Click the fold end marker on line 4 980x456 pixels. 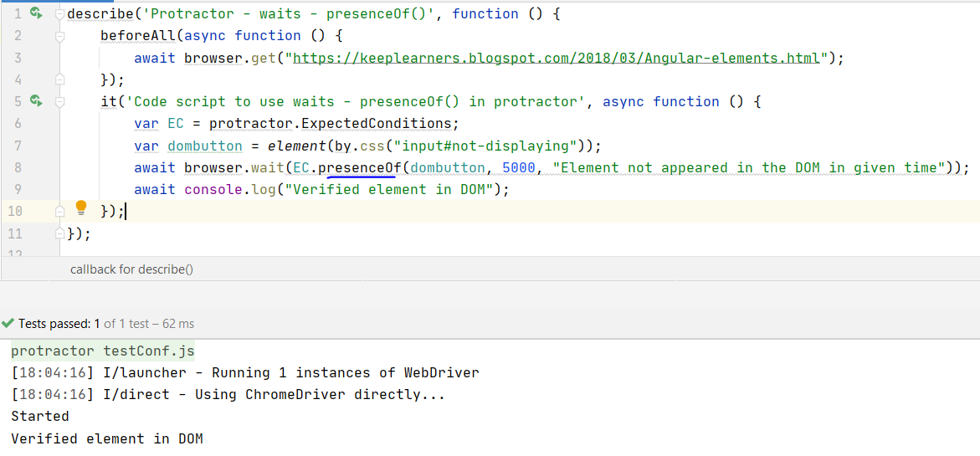point(59,80)
